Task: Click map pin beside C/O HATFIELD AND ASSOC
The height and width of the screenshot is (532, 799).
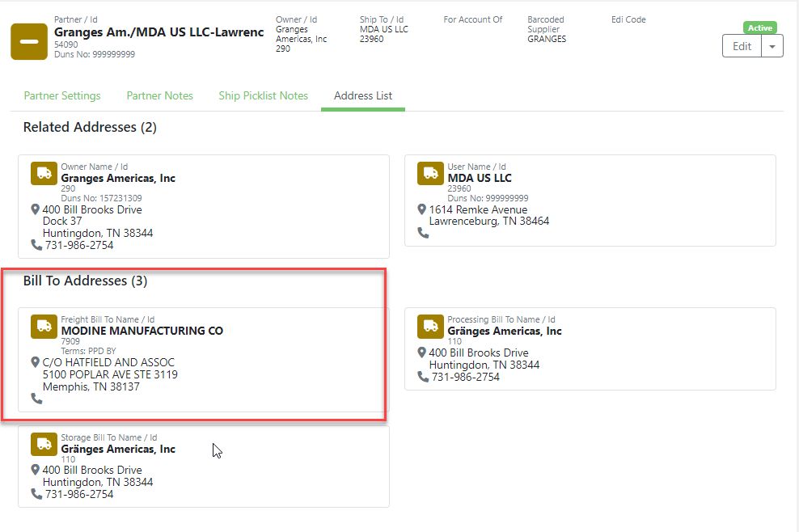Action: coord(35,362)
